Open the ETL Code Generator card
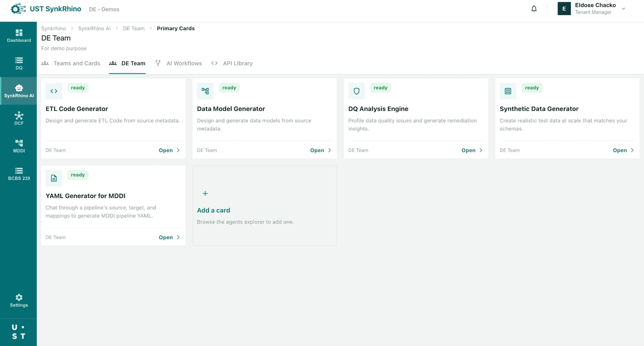644x346 pixels. pos(169,150)
